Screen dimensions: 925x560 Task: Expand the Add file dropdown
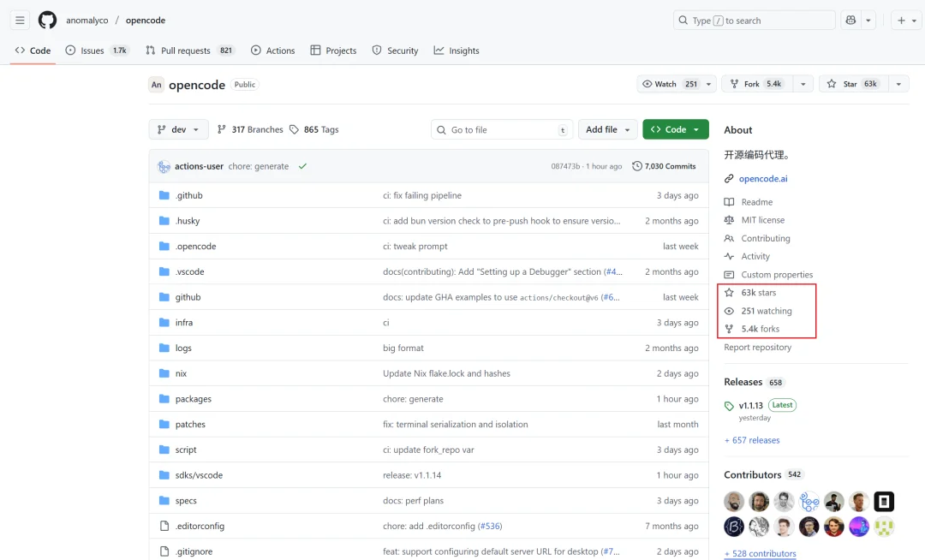click(607, 129)
